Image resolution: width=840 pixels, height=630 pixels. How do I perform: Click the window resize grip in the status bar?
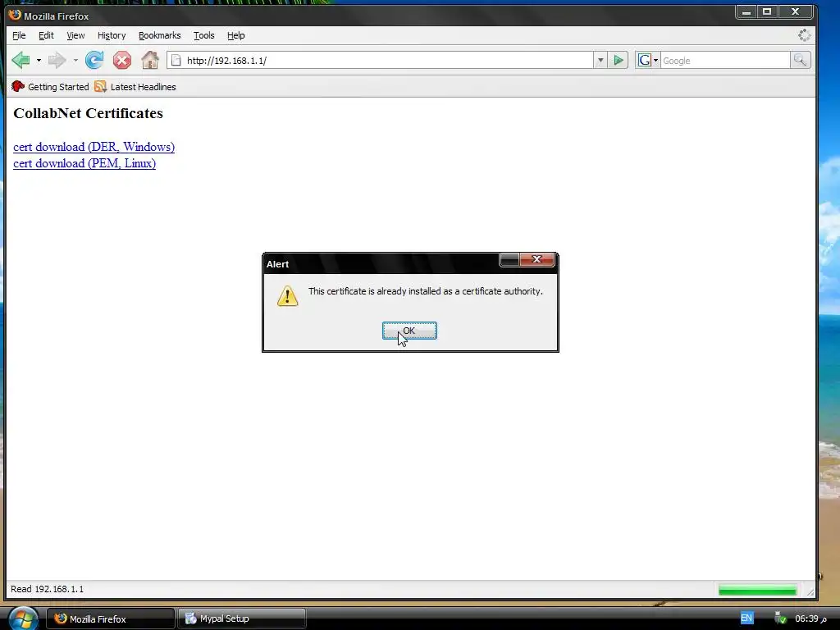(x=810, y=592)
